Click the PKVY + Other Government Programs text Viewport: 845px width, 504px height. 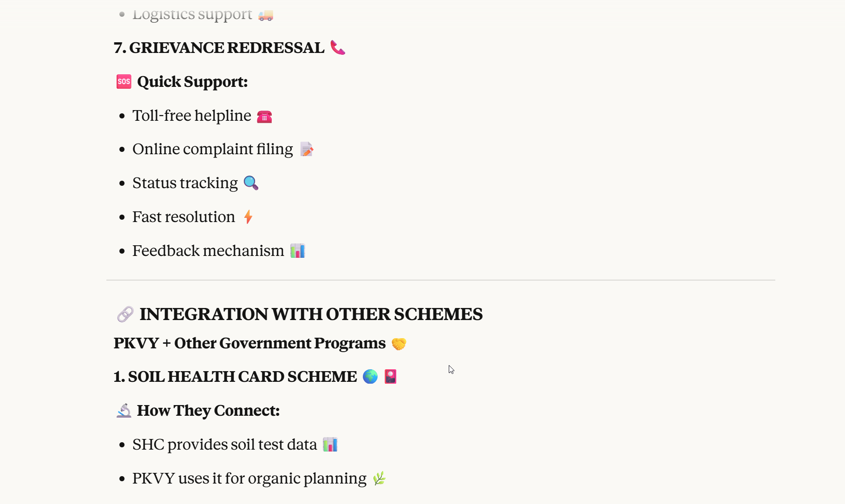tap(249, 343)
